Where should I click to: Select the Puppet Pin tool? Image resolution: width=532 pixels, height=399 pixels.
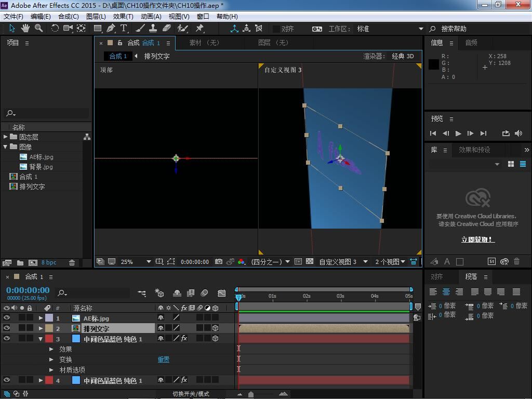point(199,29)
